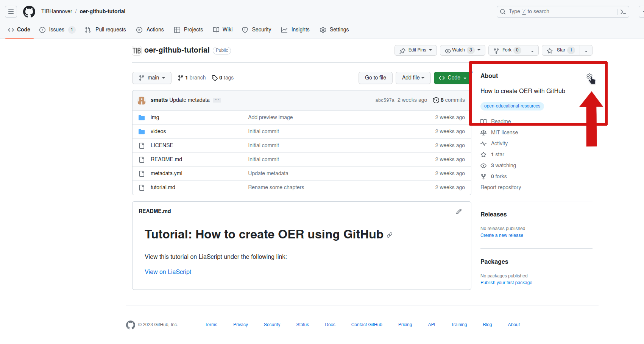Click Report repository
644x344 pixels.
click(x=501, y=188)
